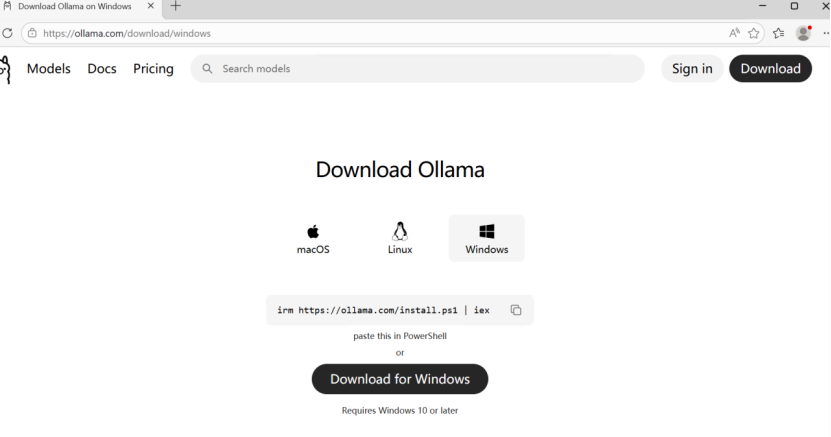Image resolution: width=831 pixels, height=437 pixels.
Task: Open the favorites list icon
Action: (x=779, y=33)
